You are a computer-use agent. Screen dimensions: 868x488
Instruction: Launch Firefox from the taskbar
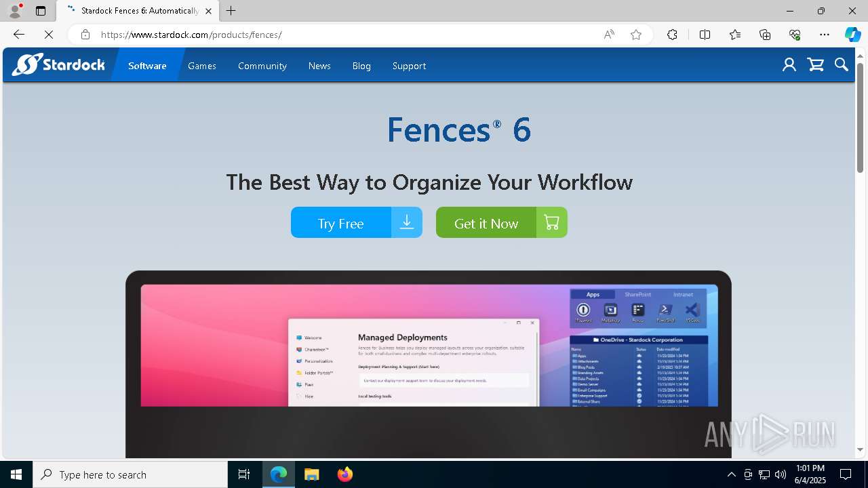coord(344,474)
